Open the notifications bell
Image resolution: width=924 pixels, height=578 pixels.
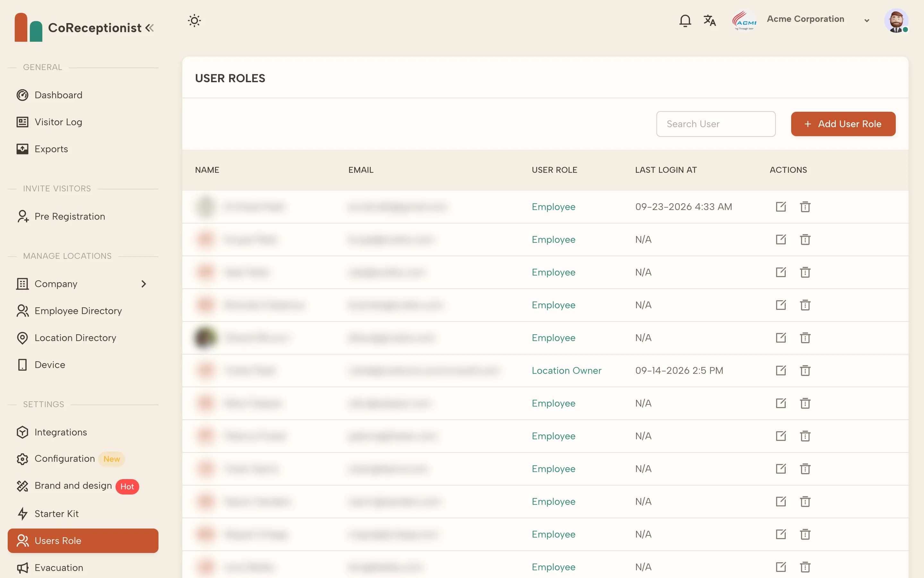(685, 21)
